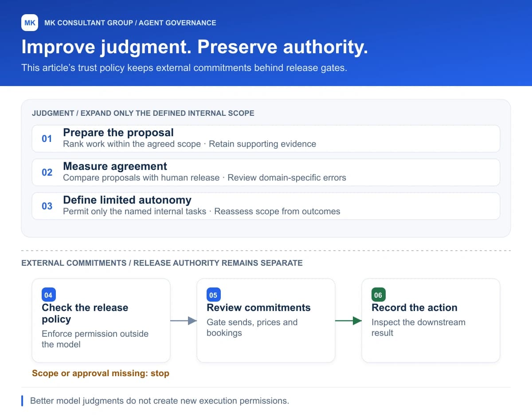Screen dimensions: 532x417
Task: Select the 'Prepare the proposal' heading
Action: click(118, 133)
